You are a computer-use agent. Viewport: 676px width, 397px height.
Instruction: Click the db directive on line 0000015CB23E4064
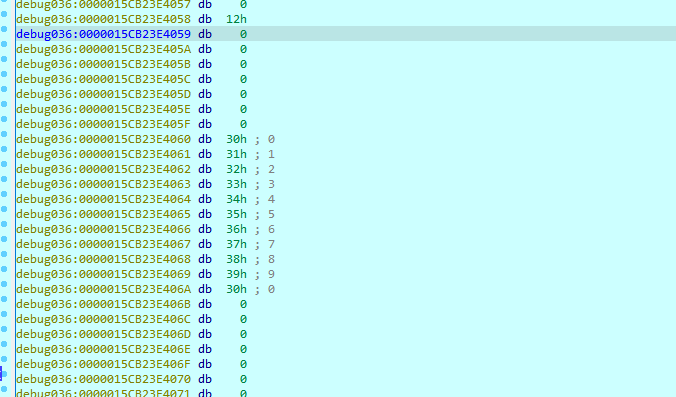(205, 199)
